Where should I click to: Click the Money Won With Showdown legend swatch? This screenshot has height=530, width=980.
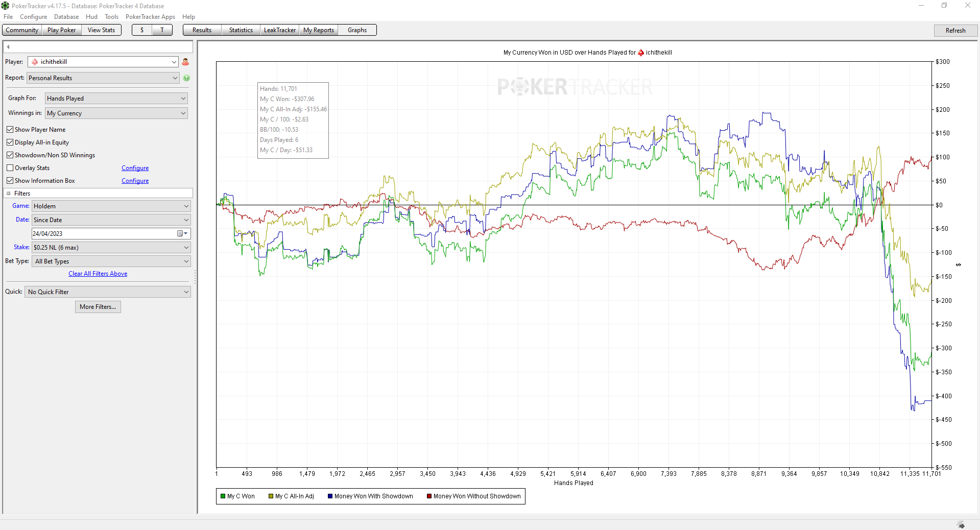(330, 496)
